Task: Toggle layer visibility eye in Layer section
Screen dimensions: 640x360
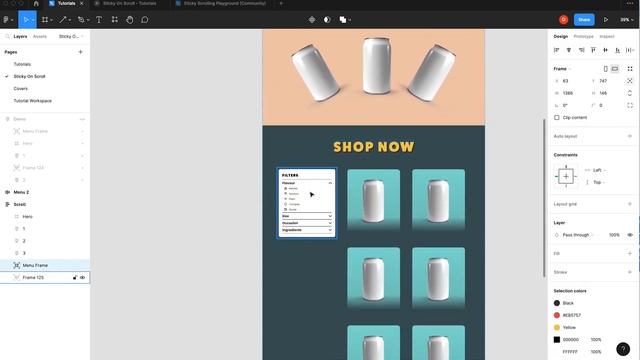Action: [630, 235]
